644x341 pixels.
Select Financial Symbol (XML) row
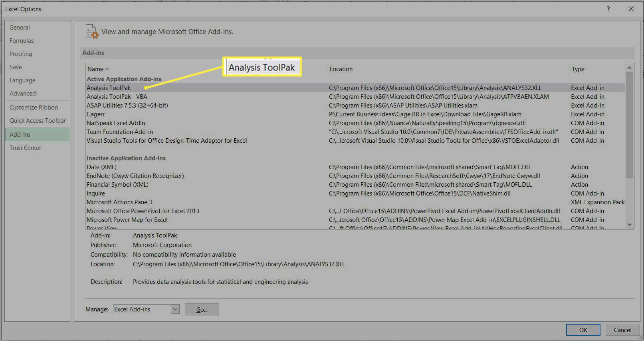[x=355, y=185]
